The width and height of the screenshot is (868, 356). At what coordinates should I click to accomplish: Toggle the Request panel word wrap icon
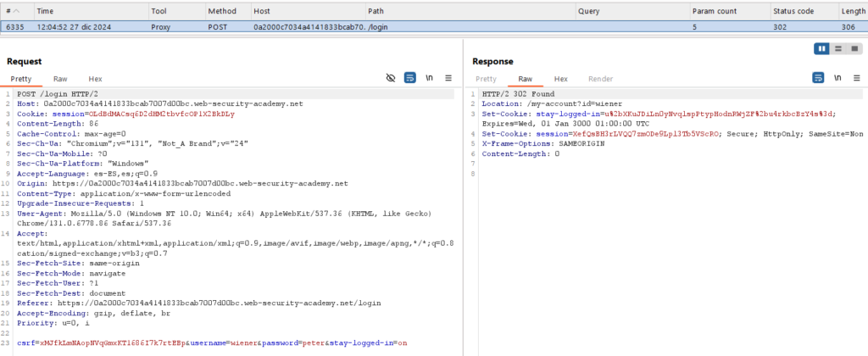coord(409,79)
